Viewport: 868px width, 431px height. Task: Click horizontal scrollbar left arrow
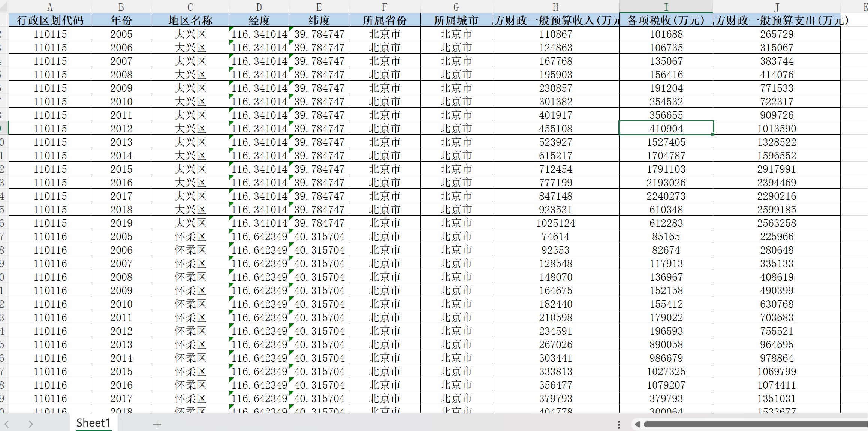[637, 424]
